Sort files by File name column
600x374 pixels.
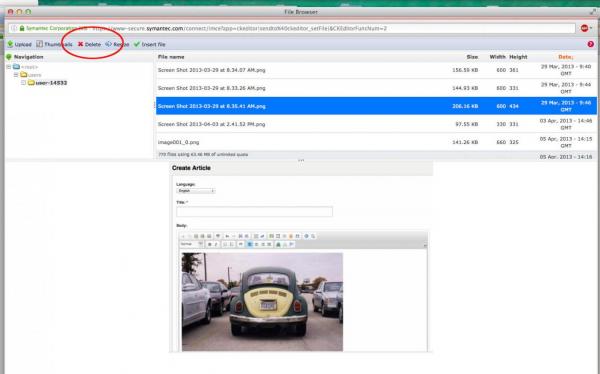click(x=171, y=57)
